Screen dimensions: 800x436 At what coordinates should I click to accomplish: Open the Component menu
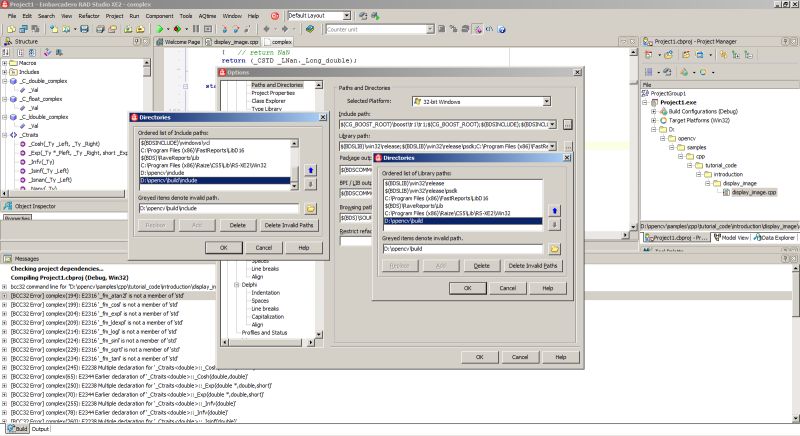tap(159, 16)
